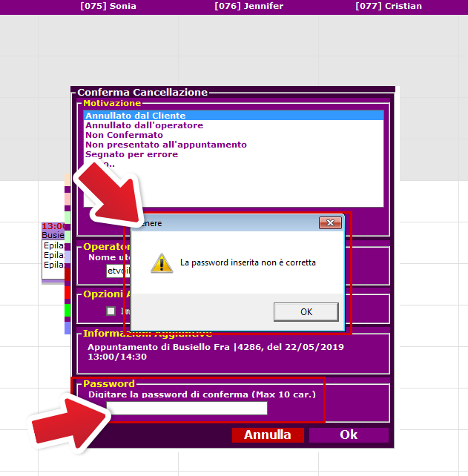This screenshot has height=476, width=468.
Task: Open the [077] Cristian column header
Action: coord(389,6)
